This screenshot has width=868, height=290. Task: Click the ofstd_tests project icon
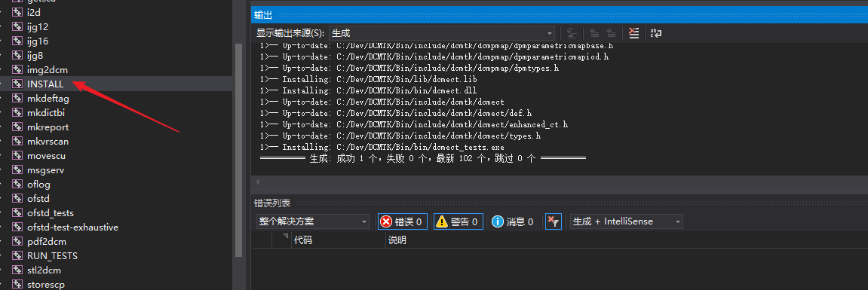coord(17,213)
